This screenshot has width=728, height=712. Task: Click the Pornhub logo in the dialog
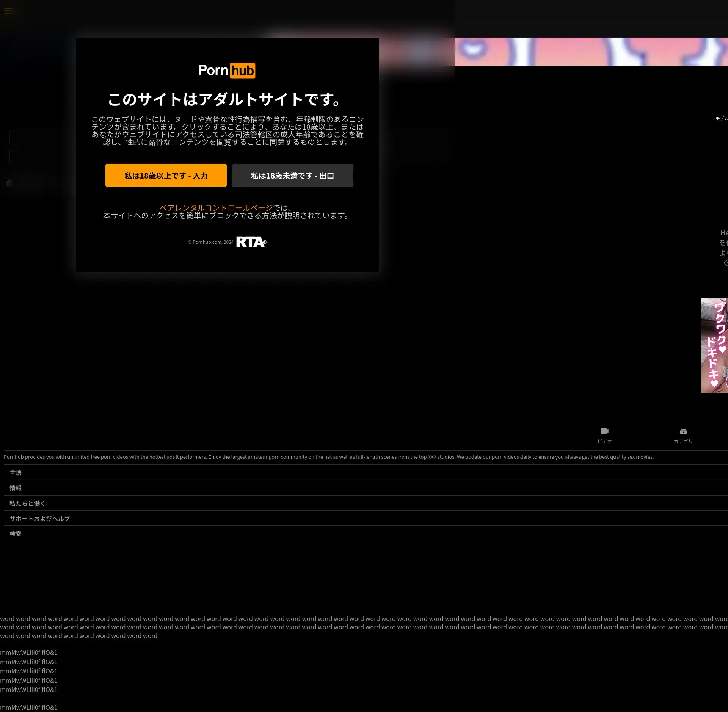(227, 71)
